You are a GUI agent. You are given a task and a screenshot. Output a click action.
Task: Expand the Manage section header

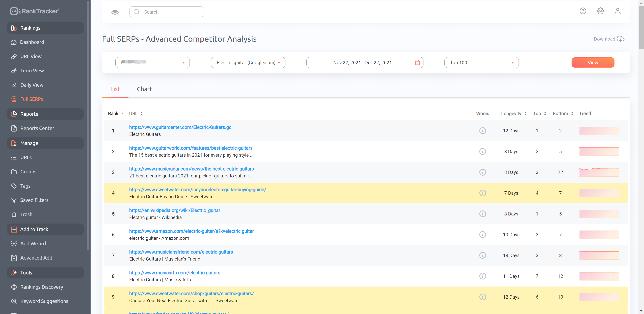[x=45, y=143]
